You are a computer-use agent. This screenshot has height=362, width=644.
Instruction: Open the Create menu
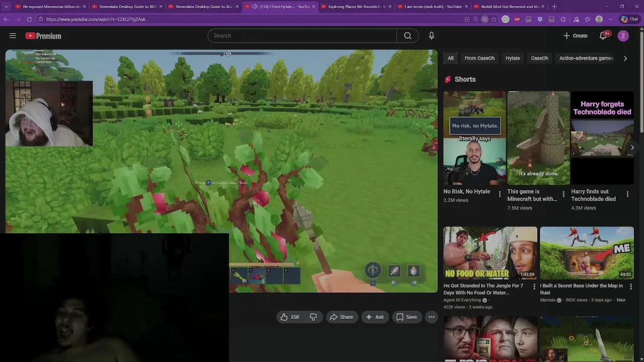[575, 36]
